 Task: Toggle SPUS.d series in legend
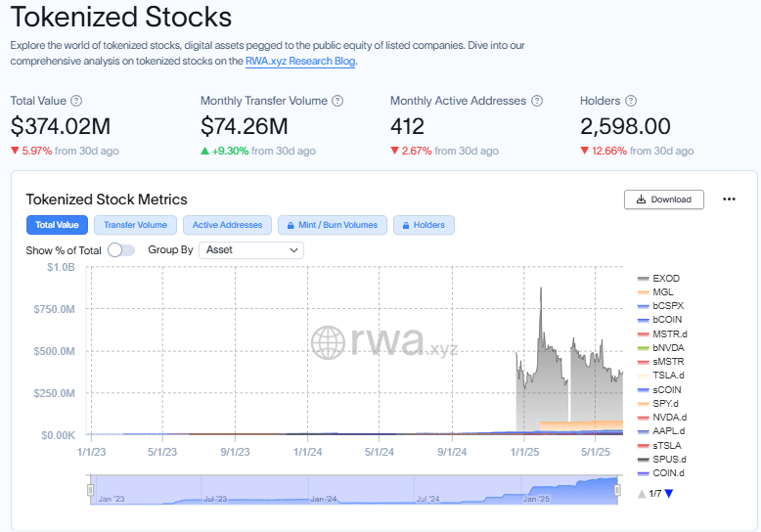click(x=662, y=460)
